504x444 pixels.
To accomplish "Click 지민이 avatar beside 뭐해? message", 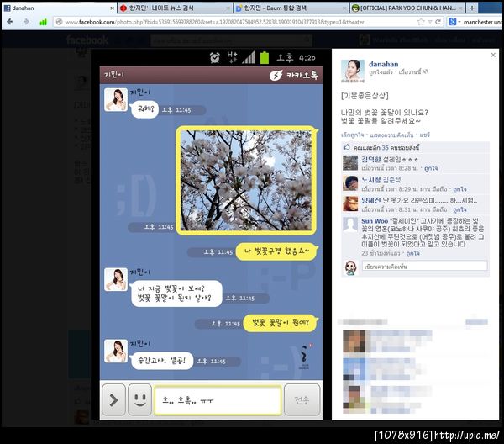I will (x=116, y=100).
